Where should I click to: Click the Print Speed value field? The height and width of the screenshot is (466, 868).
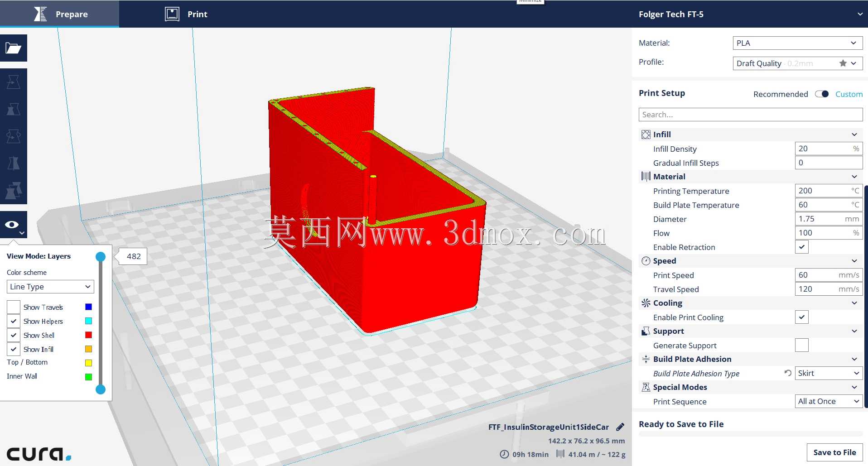click(829, 275)
